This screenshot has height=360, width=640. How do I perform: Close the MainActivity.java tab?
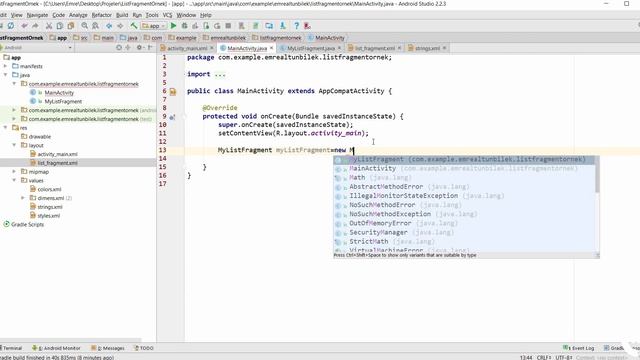coord(271,48)
